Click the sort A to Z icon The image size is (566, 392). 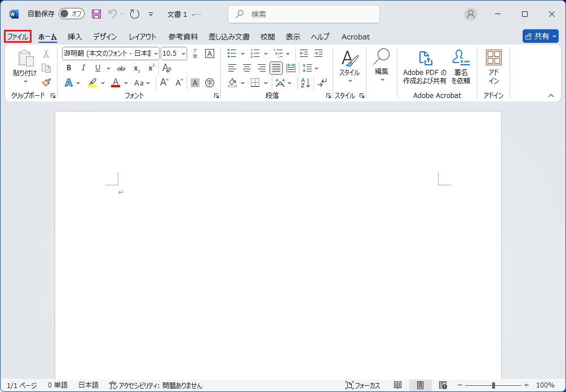click(x=305, y=83)
